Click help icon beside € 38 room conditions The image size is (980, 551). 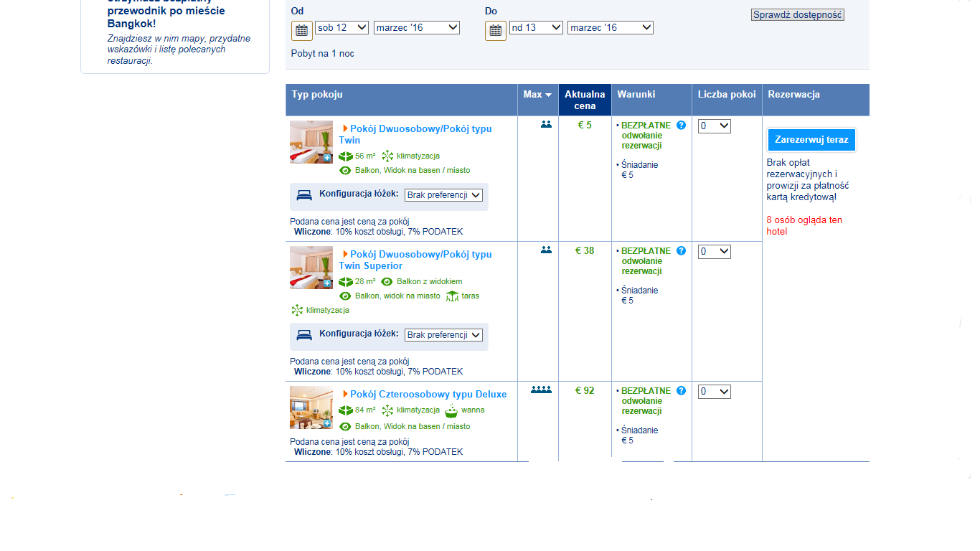pos(681,250)
